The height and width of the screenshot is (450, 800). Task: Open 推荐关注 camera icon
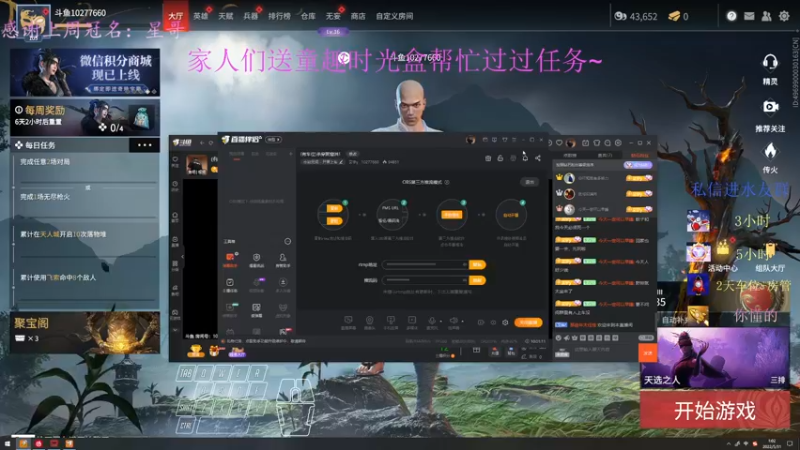tap(770, 107)
